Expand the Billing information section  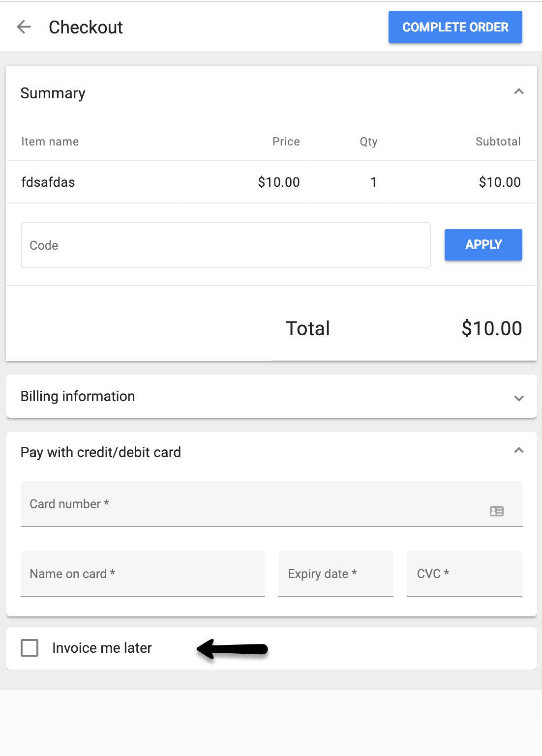(x=519, y=398)
